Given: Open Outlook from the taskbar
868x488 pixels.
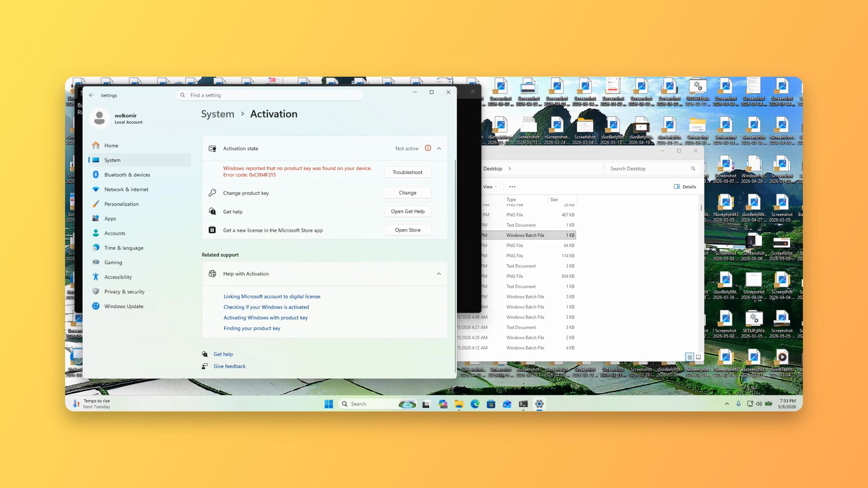Looking at the screenshot, I should coord(507,404).
